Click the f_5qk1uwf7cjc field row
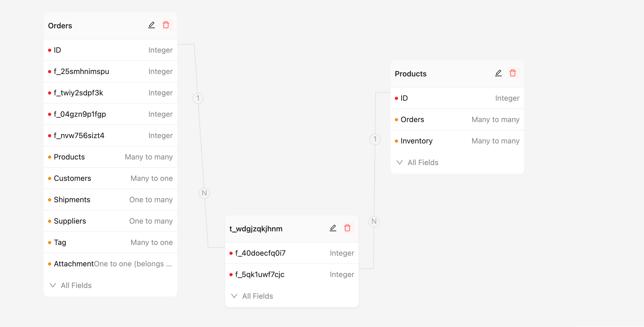The width and height of the screenshot is (644, 327). point(292,274)
